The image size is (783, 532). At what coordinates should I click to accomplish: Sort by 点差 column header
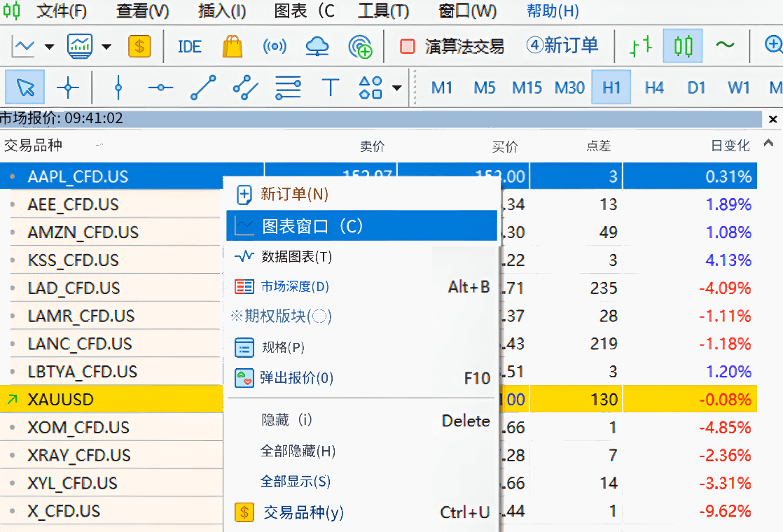(598, 146)
